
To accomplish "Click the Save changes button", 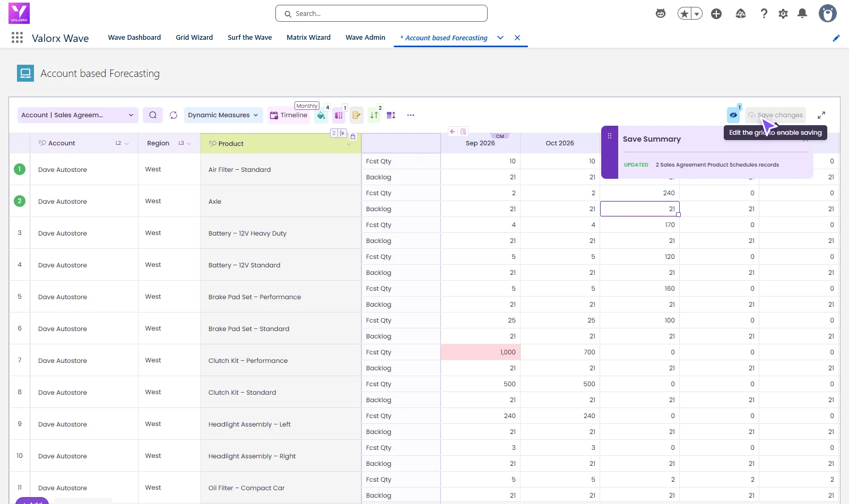I will point(775,115).
